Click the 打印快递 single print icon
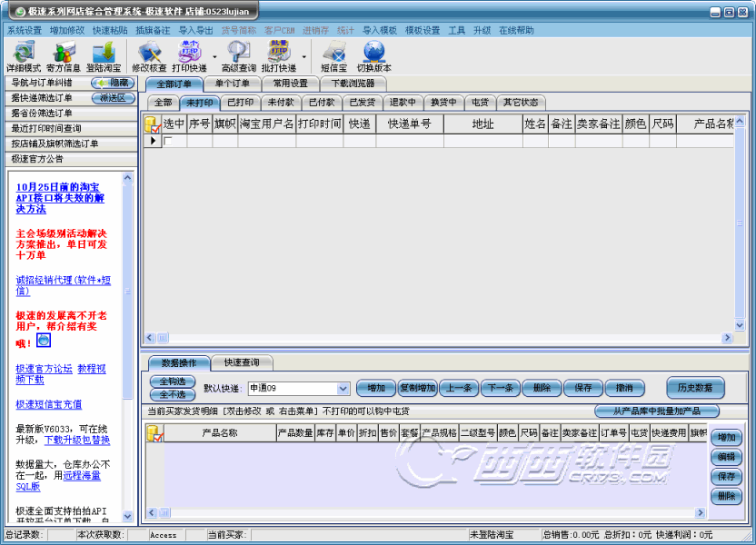Screen dimensions: 756x545 coord(190,57)
